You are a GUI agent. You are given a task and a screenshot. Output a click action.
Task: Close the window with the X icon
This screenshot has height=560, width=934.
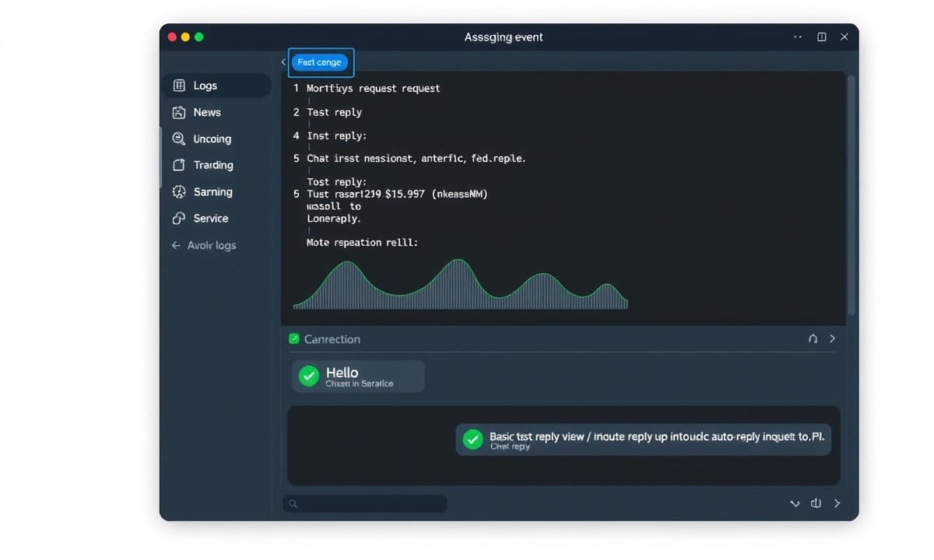point(844,37)
